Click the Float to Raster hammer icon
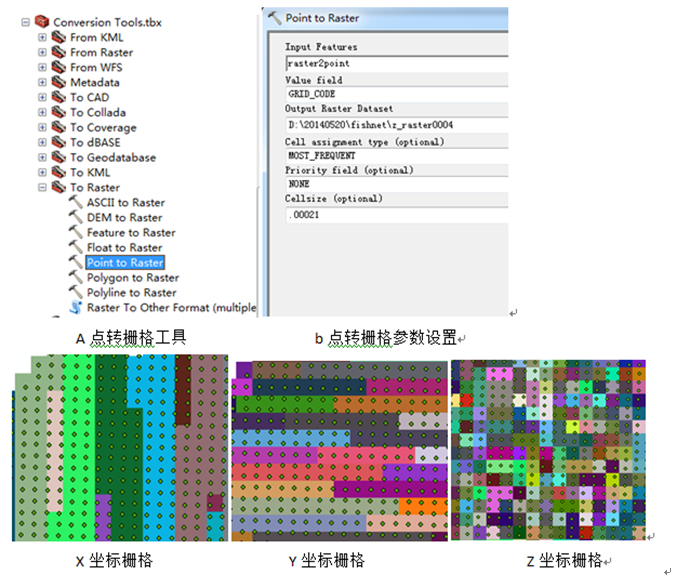The width and height of the screenshot is (674, 584). click(76, 247)
